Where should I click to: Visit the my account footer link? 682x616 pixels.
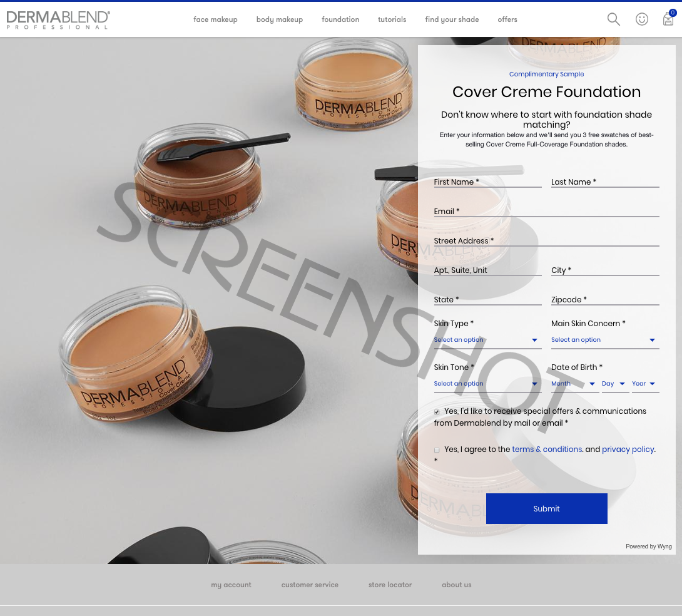pos(231,585)
